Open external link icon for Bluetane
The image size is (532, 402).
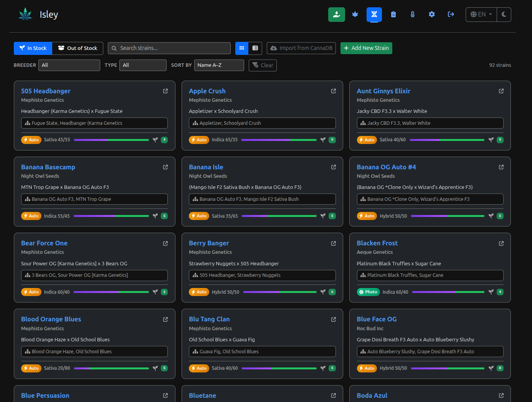[x=334, y=395]
